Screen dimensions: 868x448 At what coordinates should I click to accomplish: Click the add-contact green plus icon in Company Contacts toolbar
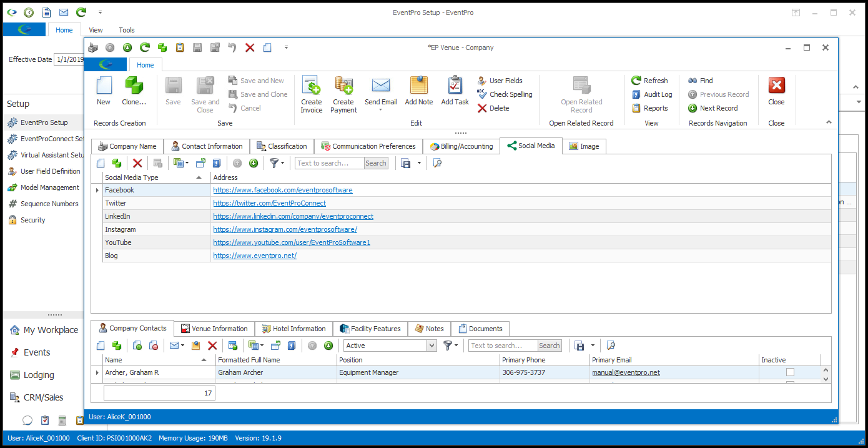tap(137, 346)
